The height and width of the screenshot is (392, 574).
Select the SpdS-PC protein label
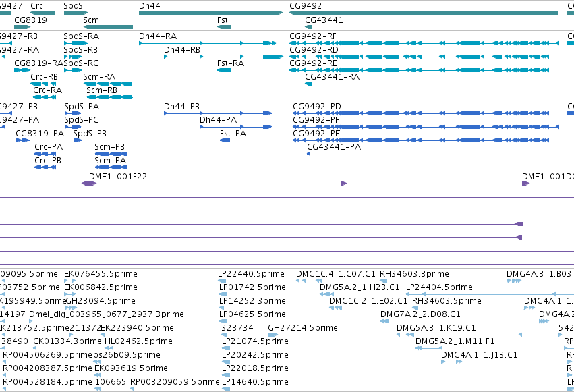click(81, 120)
